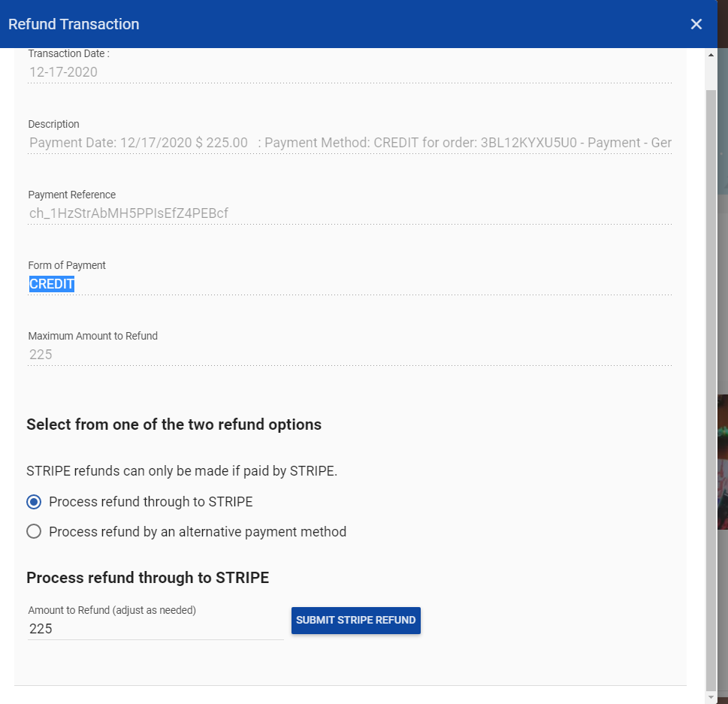728x704 pixels.
Task: Click the highlighted CREDIT text
Action: pyautogui.click(x=52, y=284)
